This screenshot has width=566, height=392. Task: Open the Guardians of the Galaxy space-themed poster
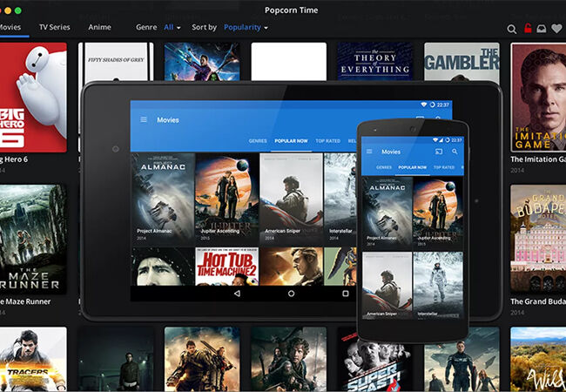coord(202,61)
